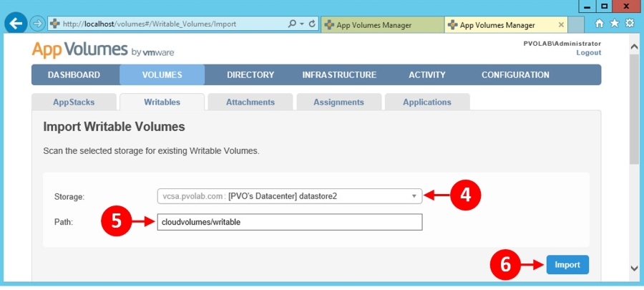This screenshot has width=644, height=290.
Task: Click the search magnifier in address bar
Action: click(292, 24)
